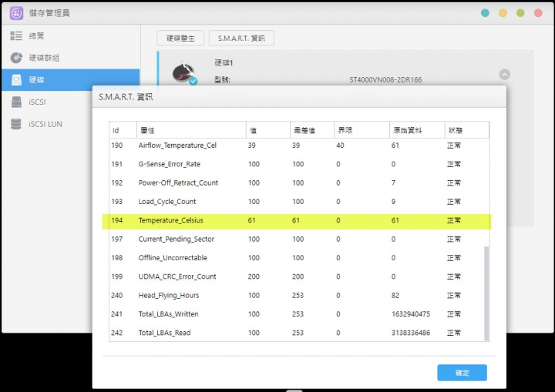Viewport: 555px width, 392px height.
Task: Collapse the disk 1 panel chevron
Action: 504,74
